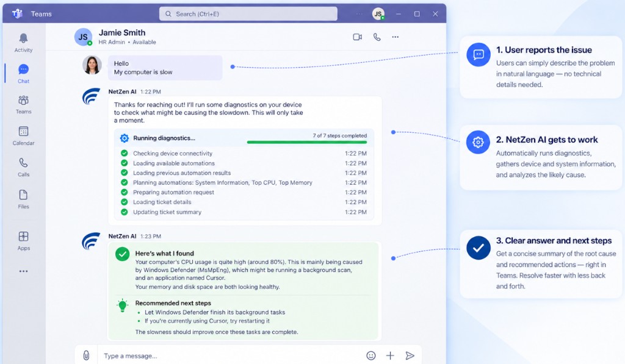Click the '7 of 7 steps completed' text
625x364 pixels.
pyautogui.click(x=339, y=135)
